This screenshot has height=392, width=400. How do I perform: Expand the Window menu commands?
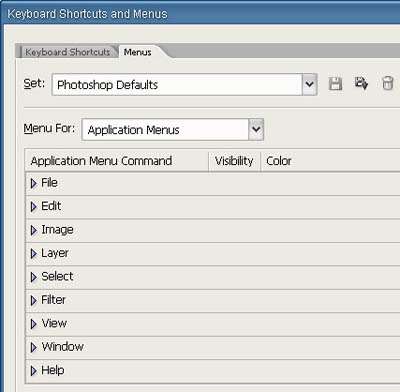(x=33, y=347)
